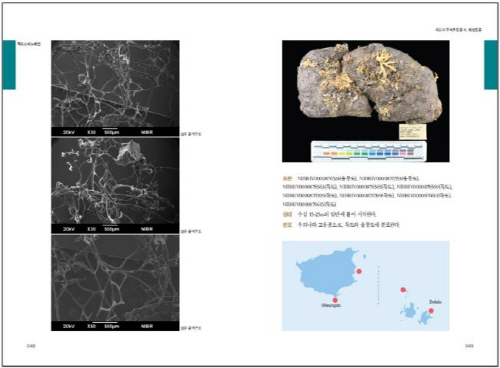500x368 pixels.
Task: Click the Ulleungdo label on the map
Action: (x=331, y=305)
